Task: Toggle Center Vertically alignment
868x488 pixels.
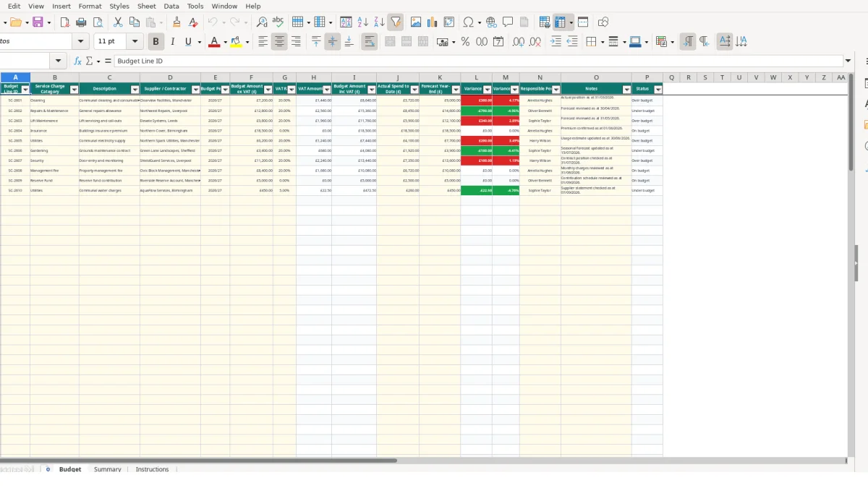Action: point(333,42)
